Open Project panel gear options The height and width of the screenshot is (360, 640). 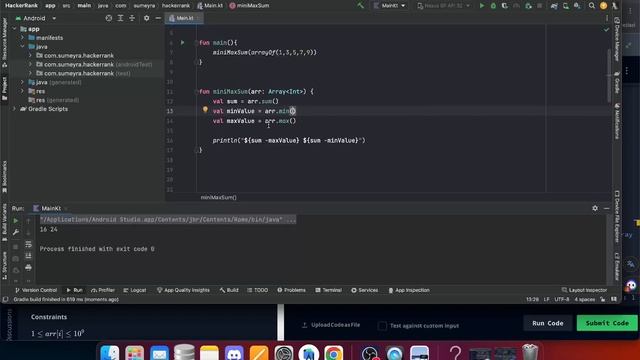[147, 18]
